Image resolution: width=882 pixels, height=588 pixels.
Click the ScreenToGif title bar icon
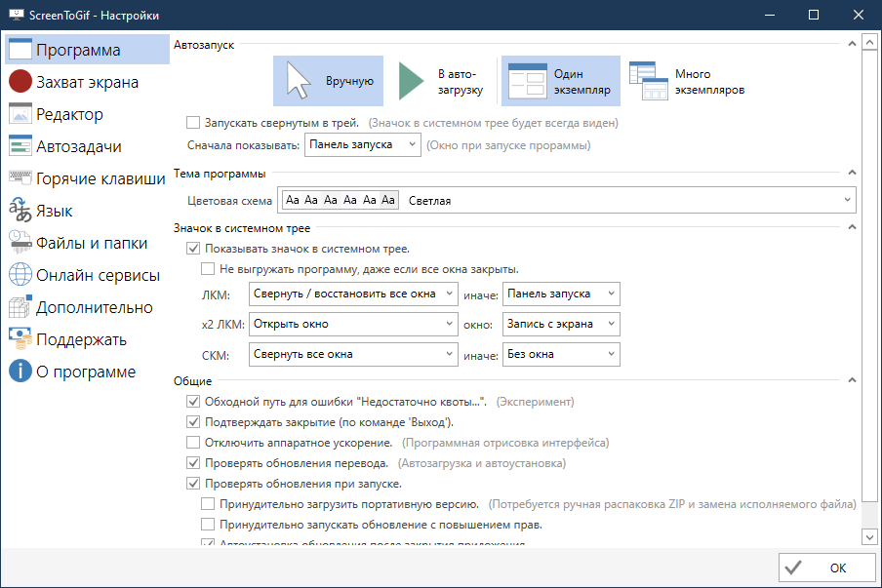tap(17, 15)
